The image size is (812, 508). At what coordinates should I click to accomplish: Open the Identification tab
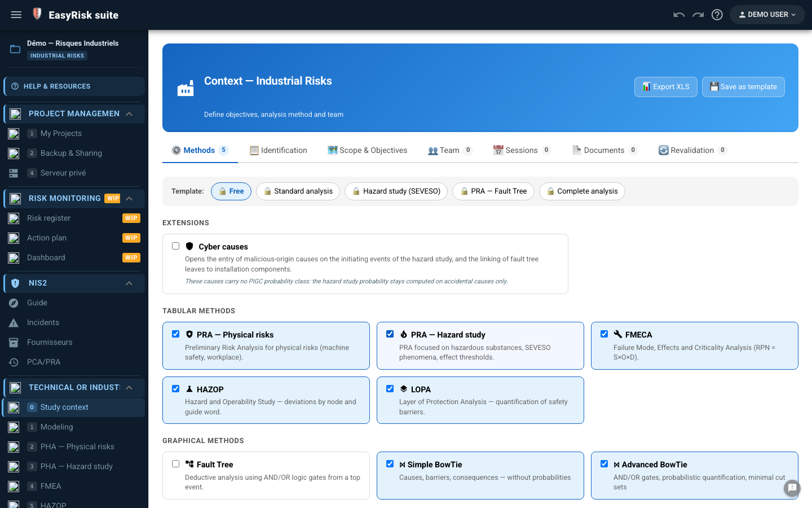(279, 150)
